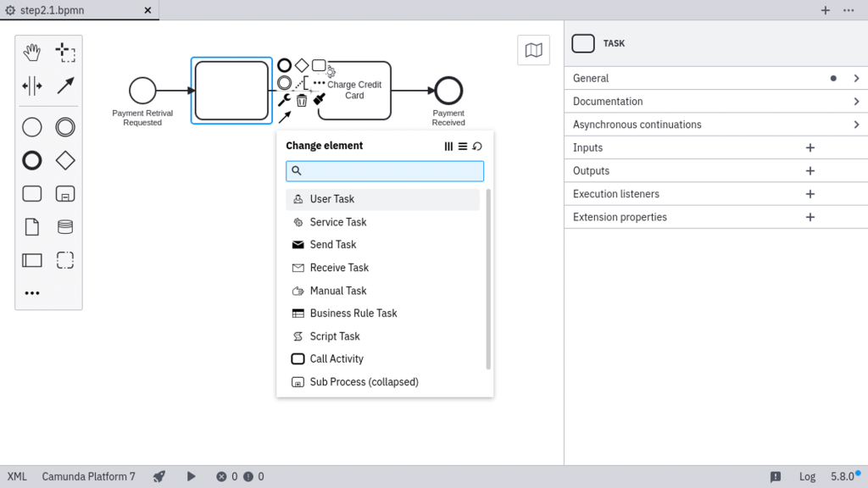Open the tab bar overflow menu
This screenshot has height=488, width=868.
(849, 10)
